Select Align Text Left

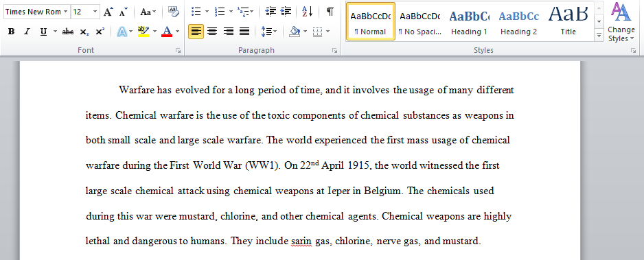pos(196,32)
